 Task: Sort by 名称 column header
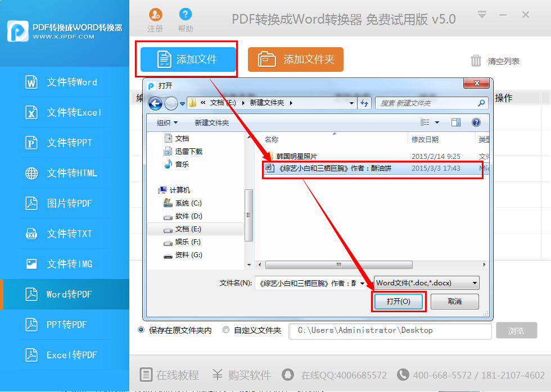click(271, 140)
